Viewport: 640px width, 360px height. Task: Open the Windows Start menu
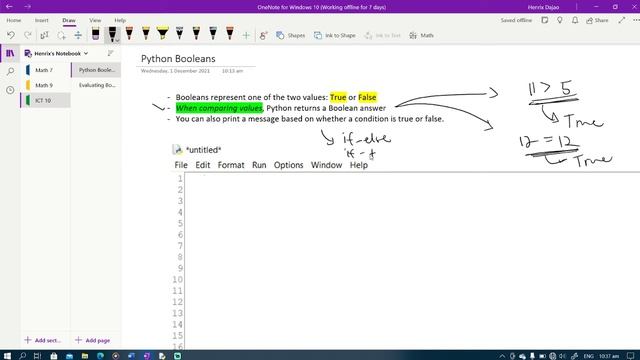click(x=7, y=356)
